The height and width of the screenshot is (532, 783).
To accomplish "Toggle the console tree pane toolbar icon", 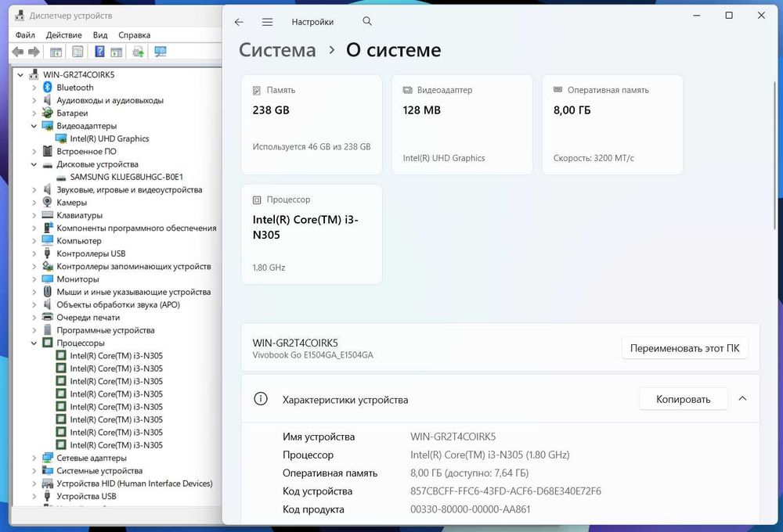I will [56, 52].
